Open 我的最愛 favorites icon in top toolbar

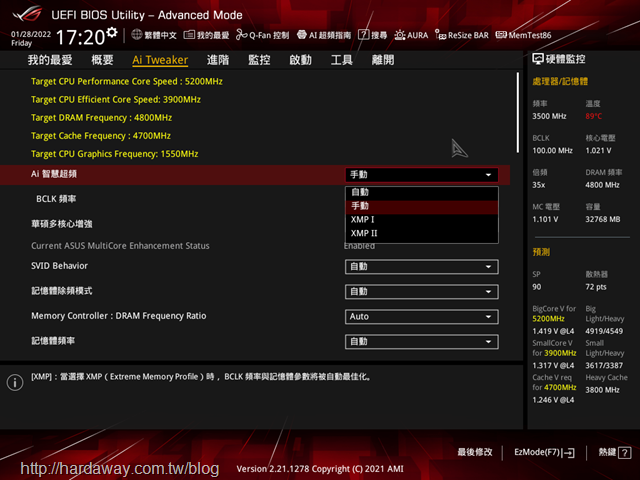coord(189,35)
